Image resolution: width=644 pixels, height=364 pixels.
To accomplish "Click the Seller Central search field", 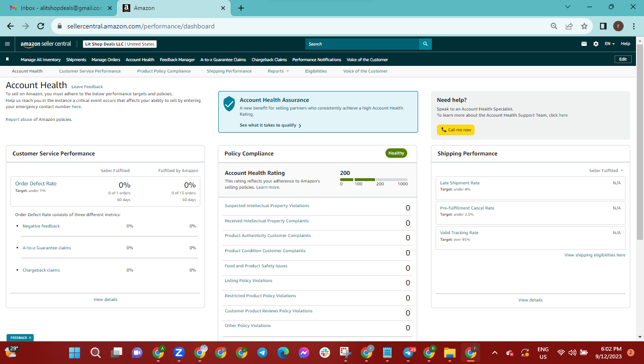I will (x=362, y=44).
